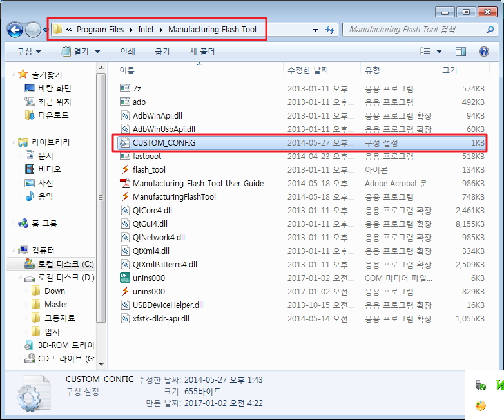Open view options dropdown arrow
This screenshot has width=504, height=420.
[x=439, y=52]
